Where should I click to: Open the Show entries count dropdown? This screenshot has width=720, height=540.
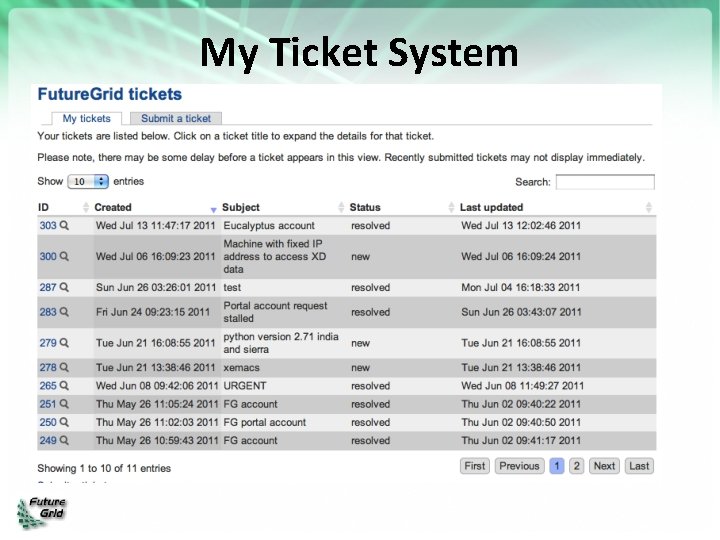coord(88,182)
